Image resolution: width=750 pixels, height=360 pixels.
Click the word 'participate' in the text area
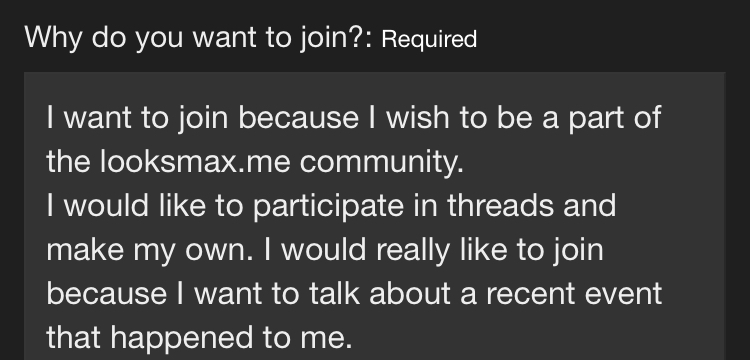[x=328, y=206]
